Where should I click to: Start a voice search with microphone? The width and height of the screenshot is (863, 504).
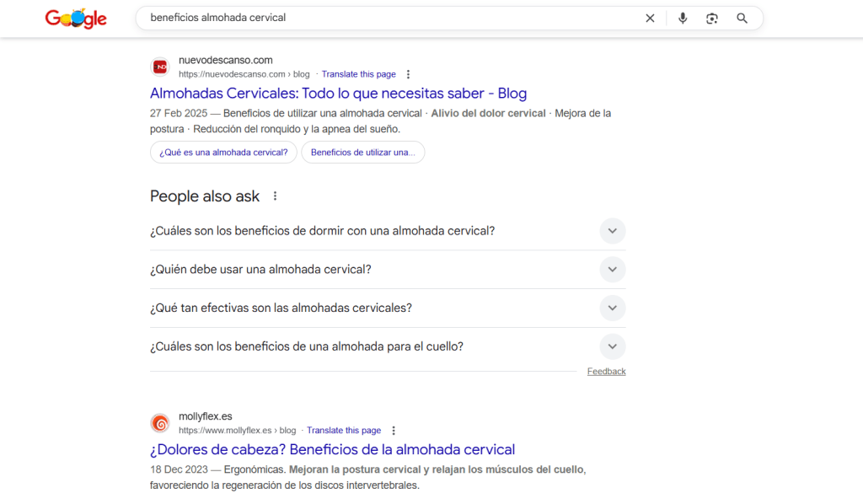coord(683,19)
